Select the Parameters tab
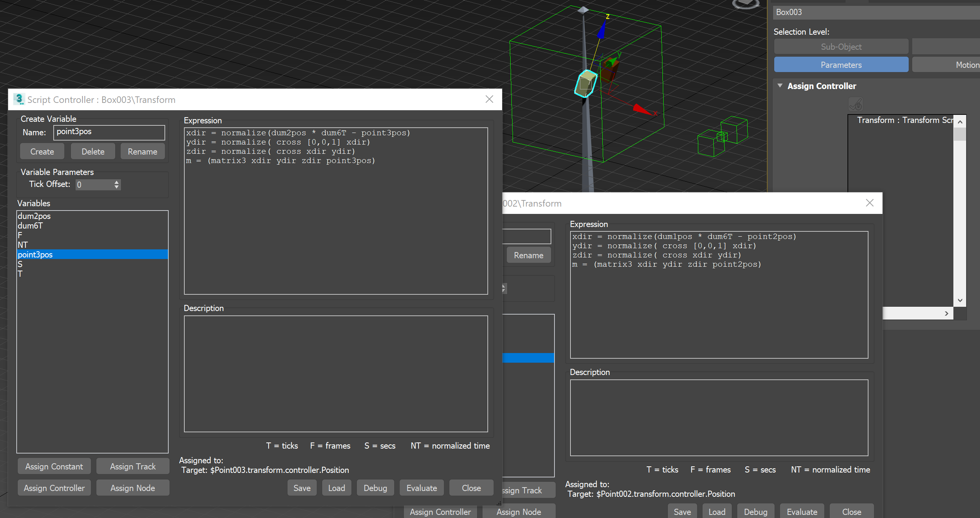Viewport: 980px width, 518px height. pos(841,64)
